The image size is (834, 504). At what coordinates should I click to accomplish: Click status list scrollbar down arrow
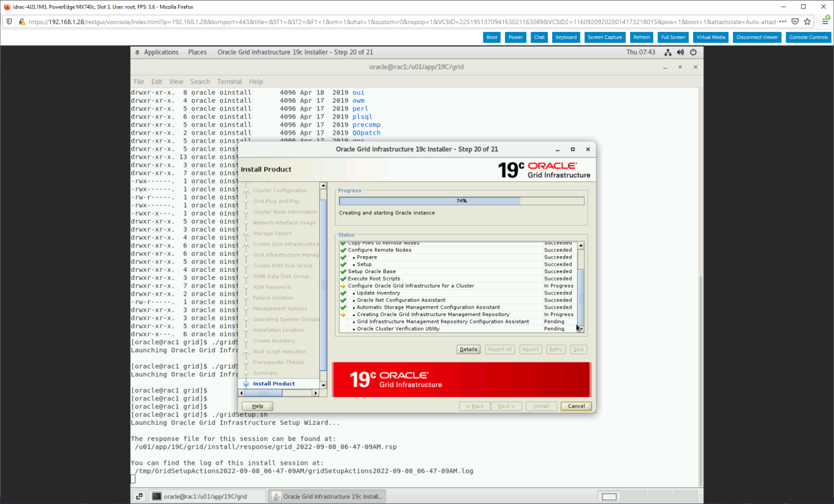581,329
